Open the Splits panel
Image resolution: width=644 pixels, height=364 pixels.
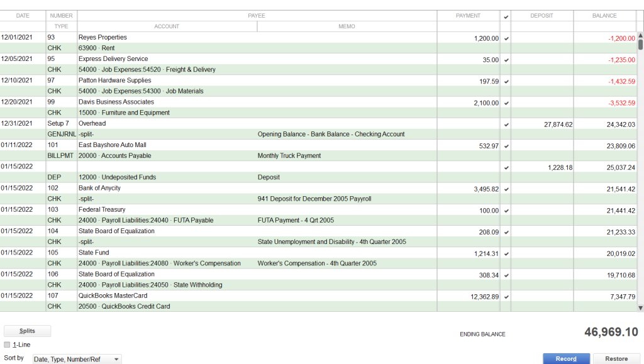(27, 331)
